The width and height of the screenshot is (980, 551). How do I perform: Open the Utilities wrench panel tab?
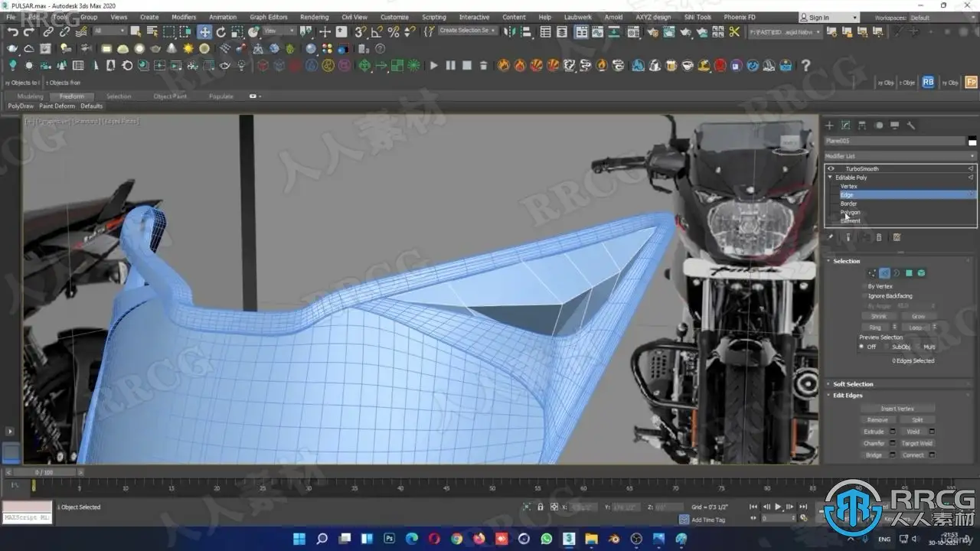[x=911, y=126]
